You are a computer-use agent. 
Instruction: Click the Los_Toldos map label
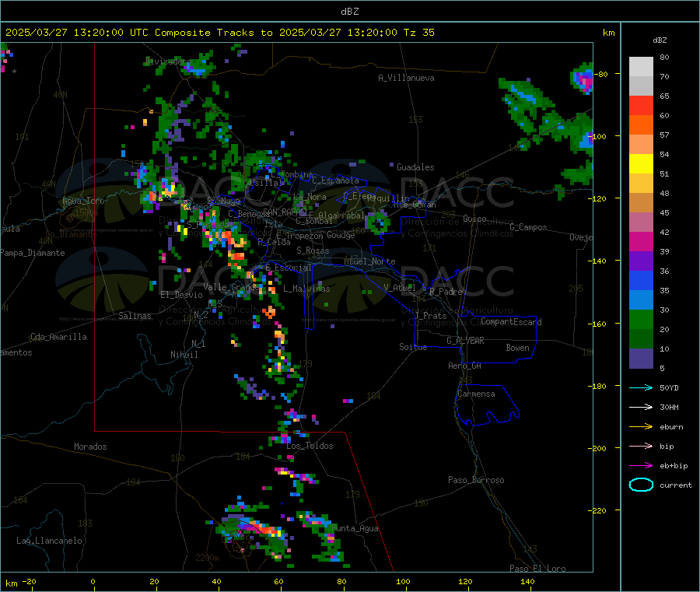coord(310,446)
